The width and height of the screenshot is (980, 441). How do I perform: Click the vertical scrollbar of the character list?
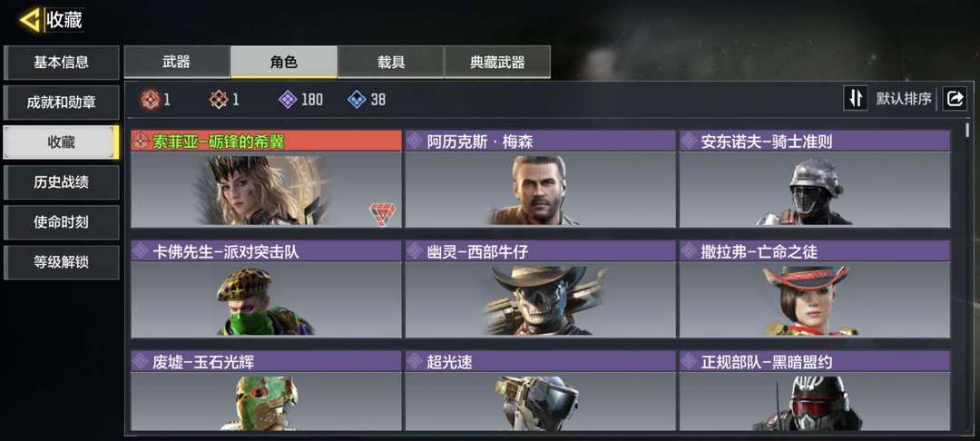[x=967, y=130]
